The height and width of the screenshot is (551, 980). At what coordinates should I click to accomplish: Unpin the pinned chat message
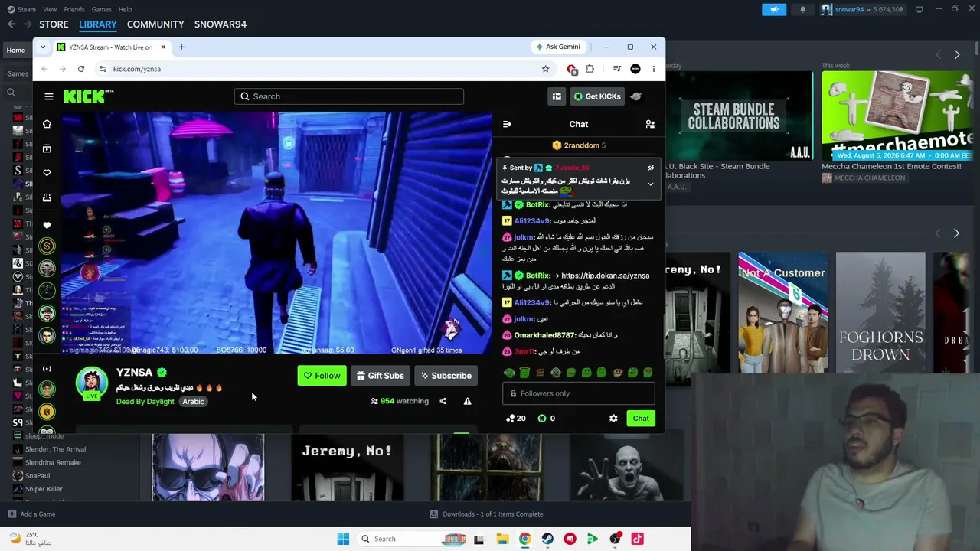[651, 168]
